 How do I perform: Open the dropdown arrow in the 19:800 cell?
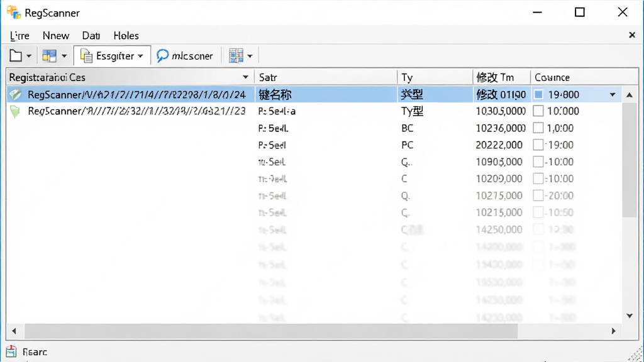point(613,95)
